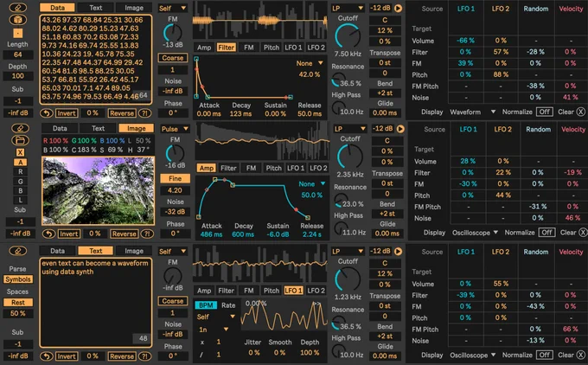Click the High Pass value 11.0 Hz
This screenshot has height=365, width=588.
(354, 233)
